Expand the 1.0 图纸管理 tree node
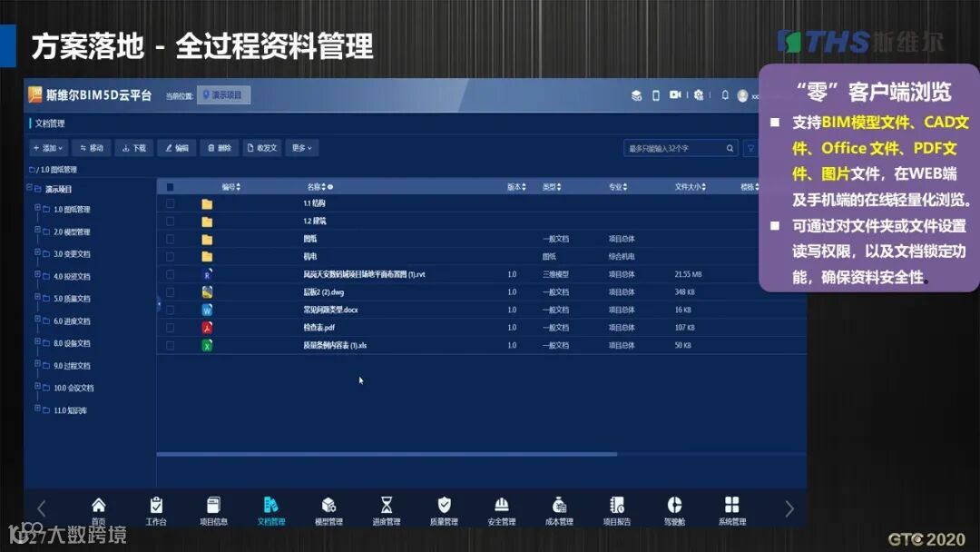The height and width of the screenshot is (552, 980). coord(37,208)
